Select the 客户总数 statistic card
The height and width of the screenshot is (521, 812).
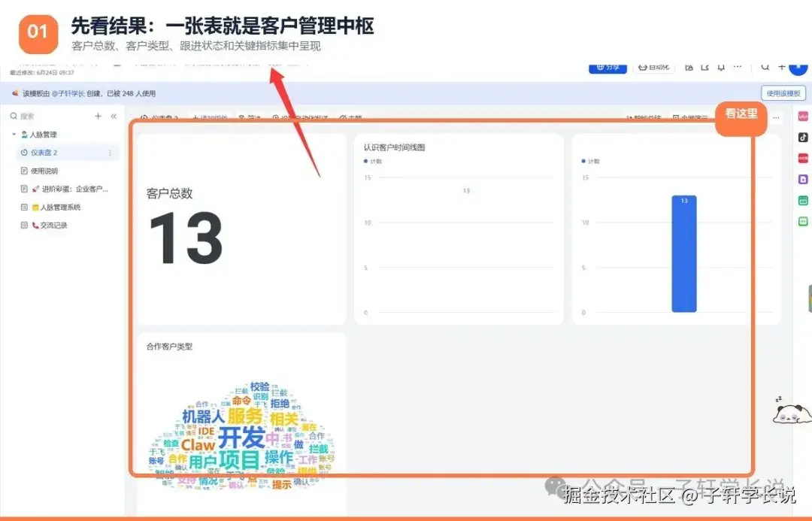(241, 229)
